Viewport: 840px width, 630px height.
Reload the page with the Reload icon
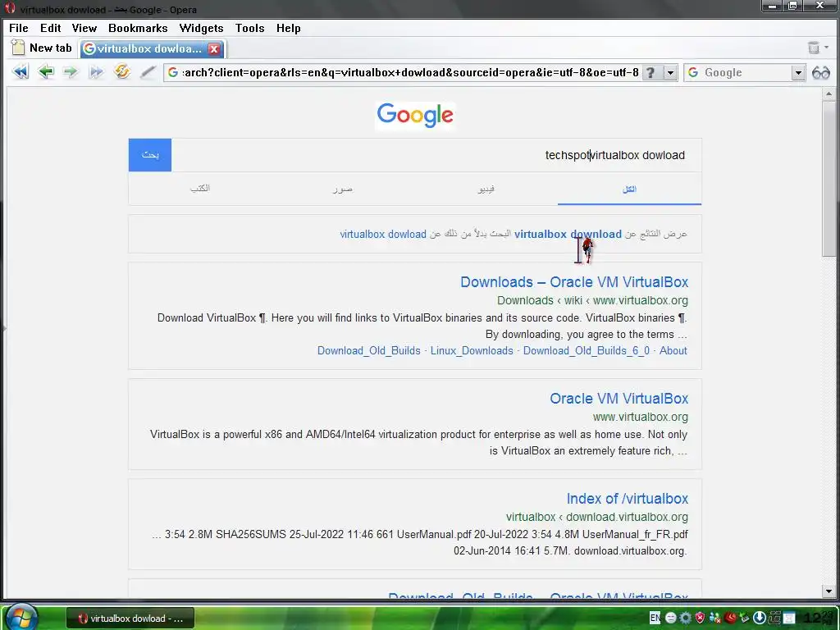coord(121,71)
